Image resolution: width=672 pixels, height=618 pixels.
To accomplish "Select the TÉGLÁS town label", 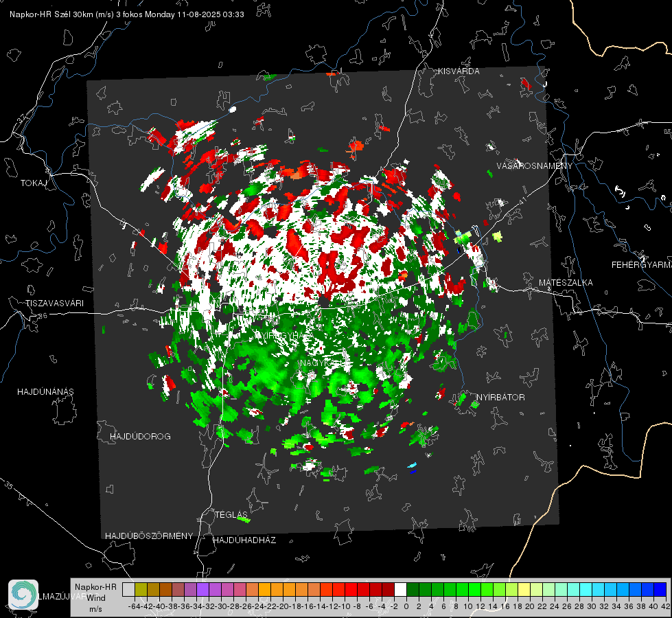I will tap(231, 514).
